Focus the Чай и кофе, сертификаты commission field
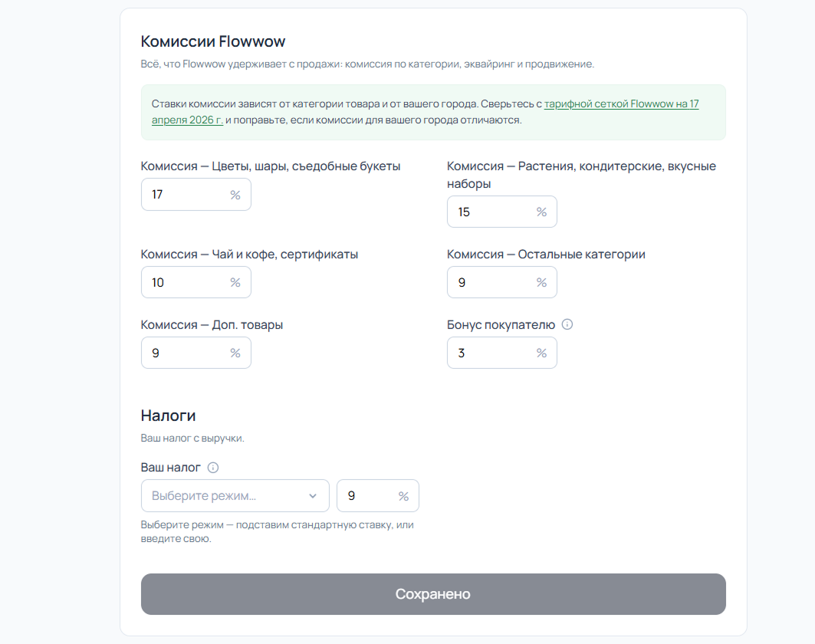 (x=196, y=282)
